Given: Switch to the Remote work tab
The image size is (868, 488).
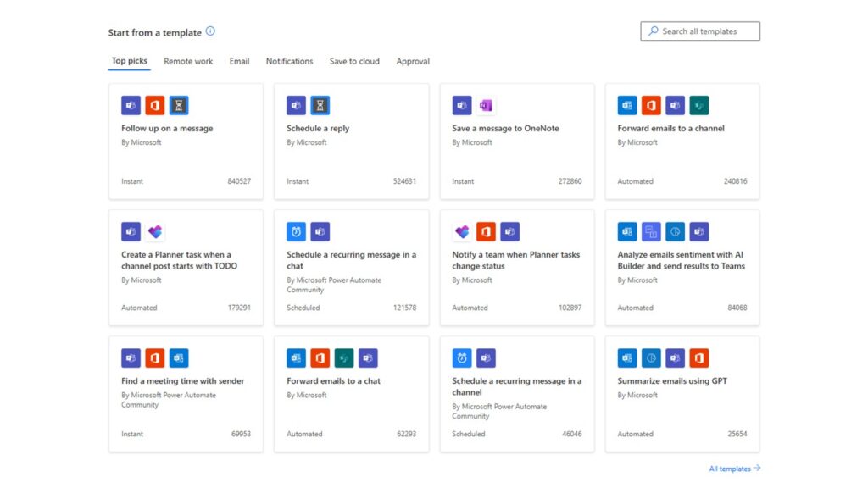Looking at the screenshot, I should tap(188, 61).
